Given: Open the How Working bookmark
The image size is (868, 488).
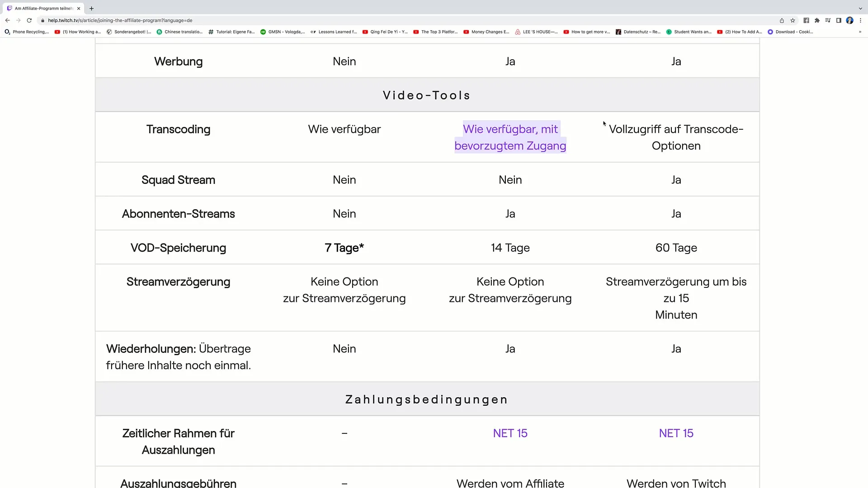Looking at the screenshot, I should [78, 32].
